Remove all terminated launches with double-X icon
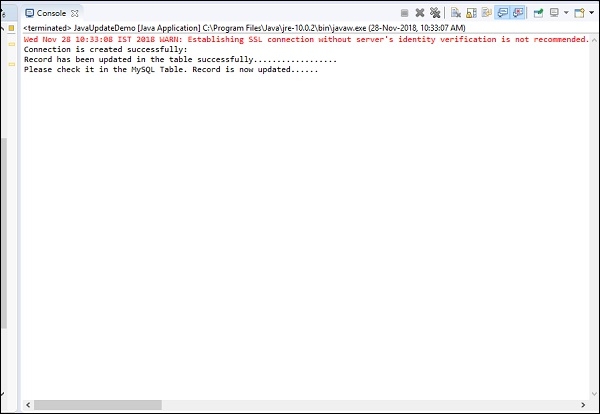 pyautogui.click(x=435, y=13)
